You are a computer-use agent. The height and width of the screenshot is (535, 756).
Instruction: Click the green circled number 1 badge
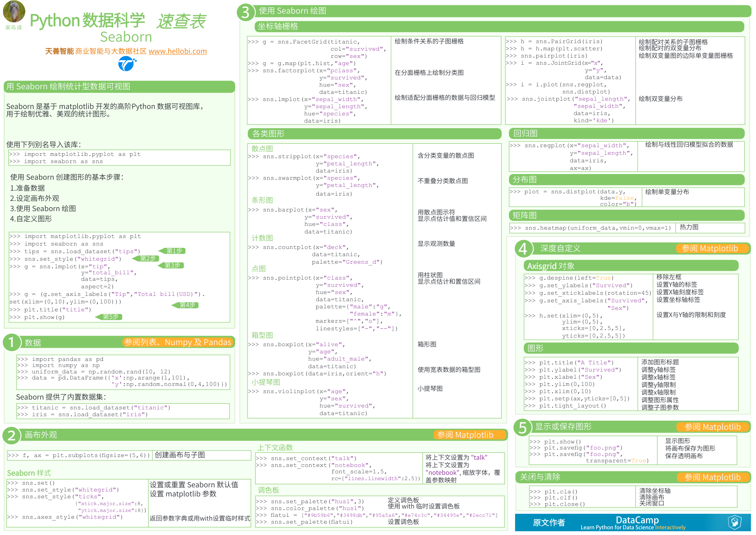tap(12, 342)
